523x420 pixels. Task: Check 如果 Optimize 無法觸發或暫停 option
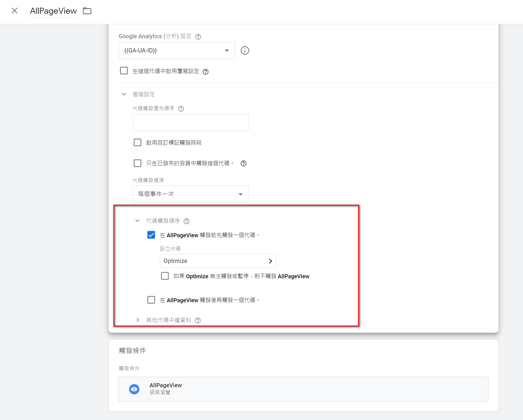(x=165, y=276)
